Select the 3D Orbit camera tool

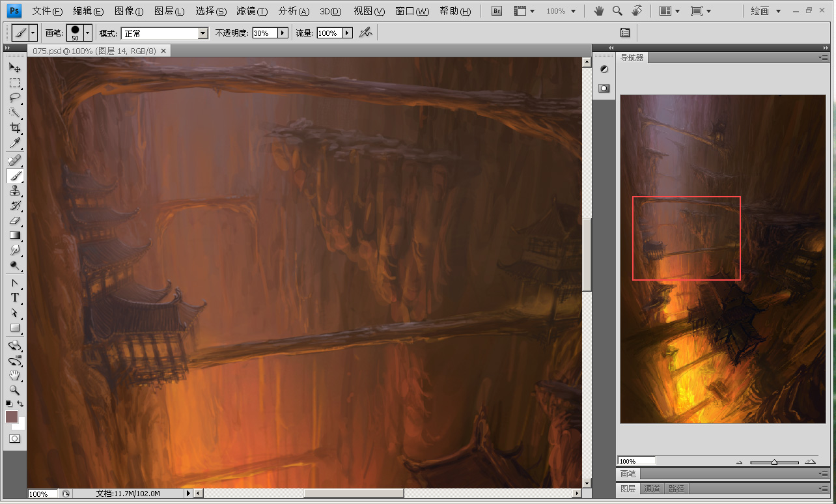[14, 360]
